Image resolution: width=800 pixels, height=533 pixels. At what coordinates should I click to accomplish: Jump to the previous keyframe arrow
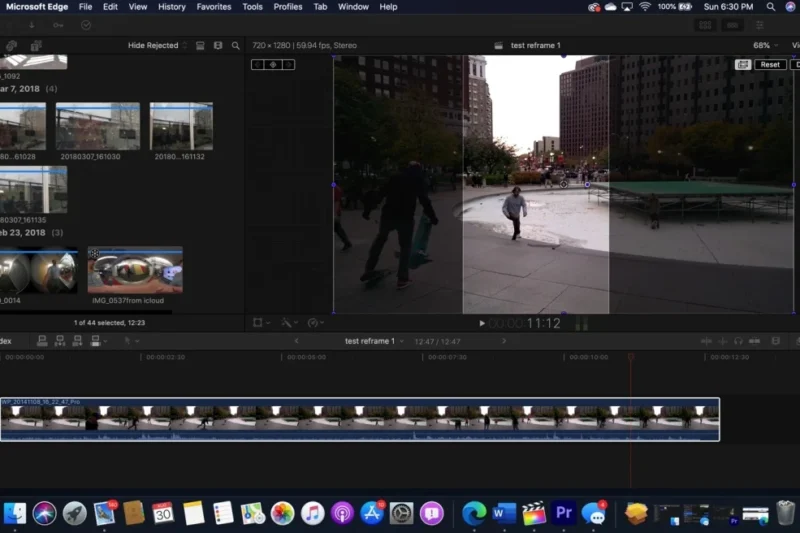[x=258, y=65]
